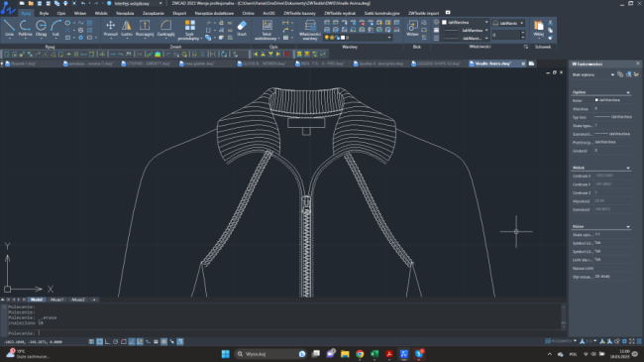Toggle ortho mode in the status bar
This screenshot has height=362, width=644.
pyautogui.click(x=108, y=341)
